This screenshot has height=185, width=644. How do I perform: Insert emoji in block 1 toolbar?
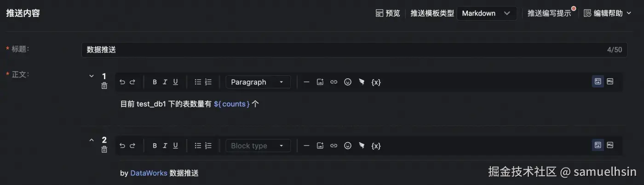pos(348,82)
